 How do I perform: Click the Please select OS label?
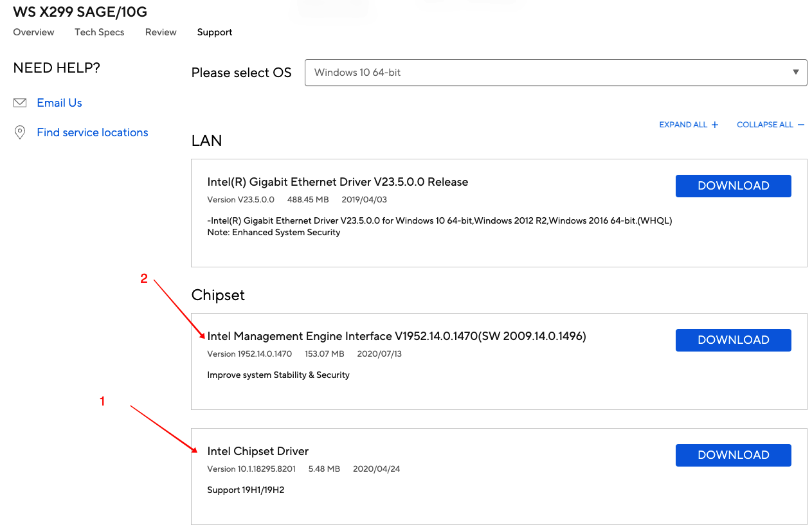coord(242,73)
